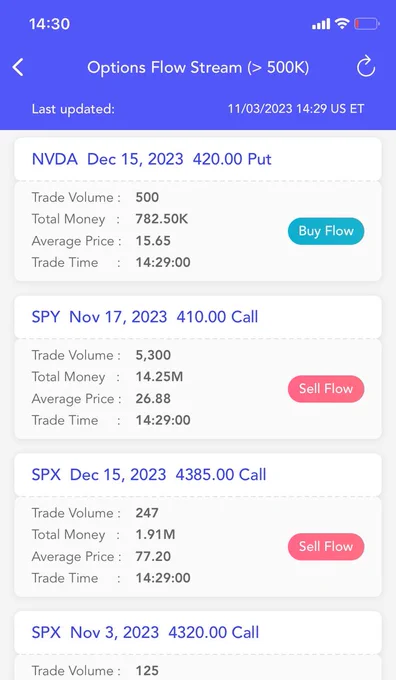This screenshot has width=396, height=680.
Task: Tap the 5,300 trade volume value
Action: [x=153, y=355]
